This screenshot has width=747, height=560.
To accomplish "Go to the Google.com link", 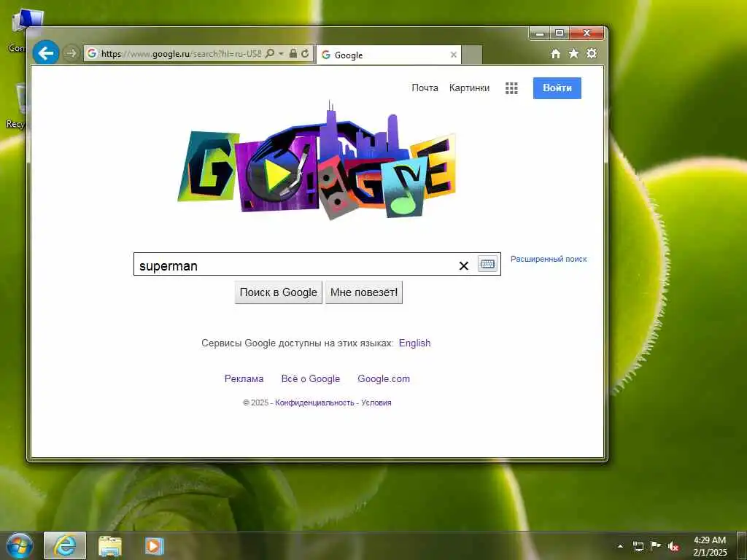I will point(384,378).
